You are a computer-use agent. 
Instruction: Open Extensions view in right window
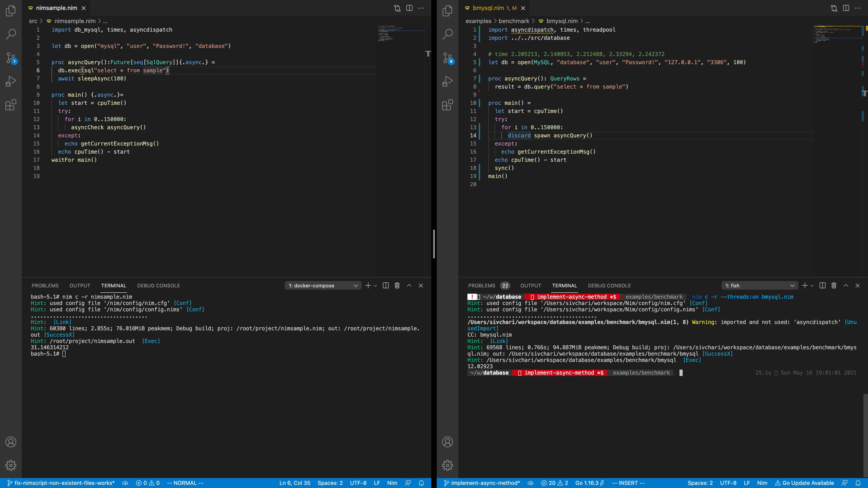[448, 105]
